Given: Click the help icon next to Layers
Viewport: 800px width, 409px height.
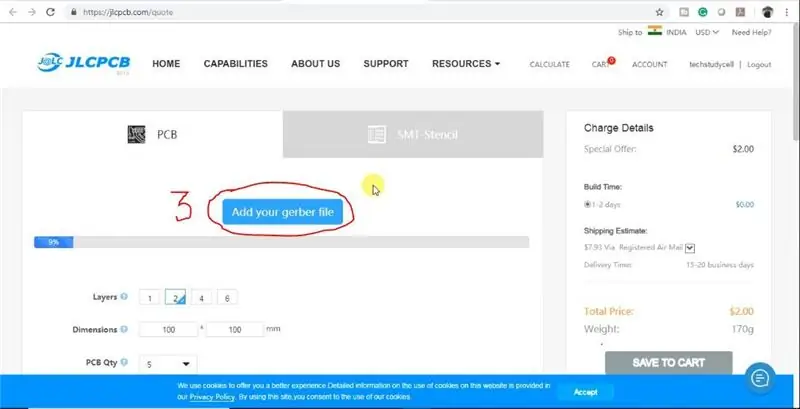Looking at the screenshot, I should [124, 296].
